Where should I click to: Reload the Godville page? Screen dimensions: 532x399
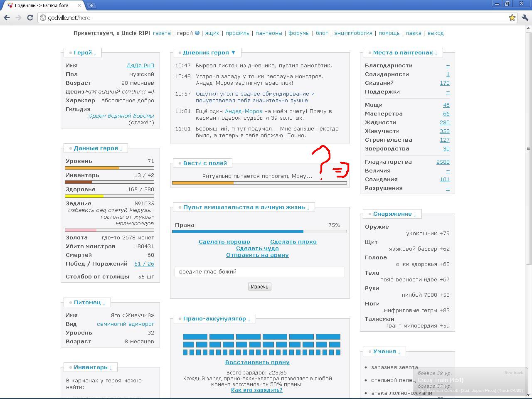point(30,17)
